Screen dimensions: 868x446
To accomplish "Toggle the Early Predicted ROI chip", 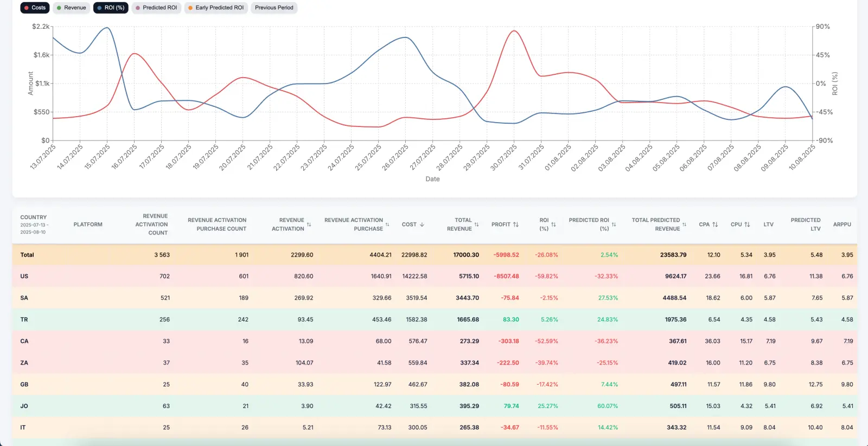I will click(x=216, y=8).
